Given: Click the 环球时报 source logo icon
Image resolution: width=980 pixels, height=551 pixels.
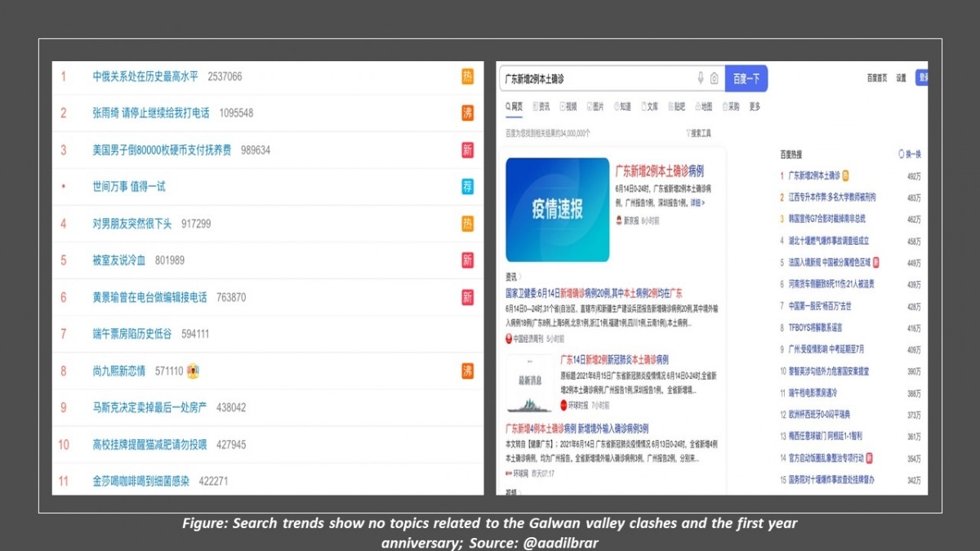Looking at the screenshot, I should pos(563,405).
